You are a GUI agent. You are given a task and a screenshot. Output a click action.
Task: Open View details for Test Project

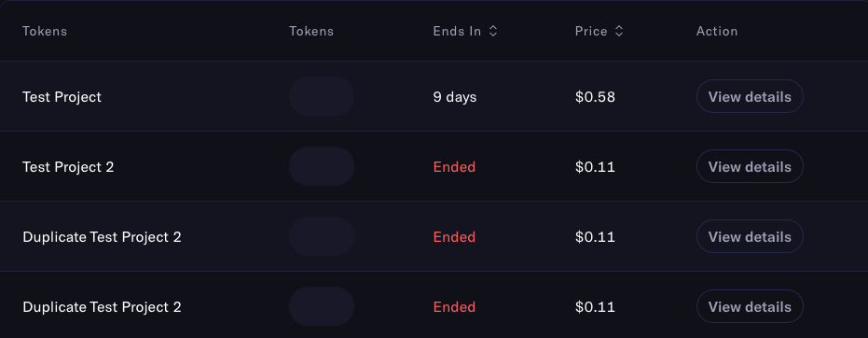click(x=750, y=96)
